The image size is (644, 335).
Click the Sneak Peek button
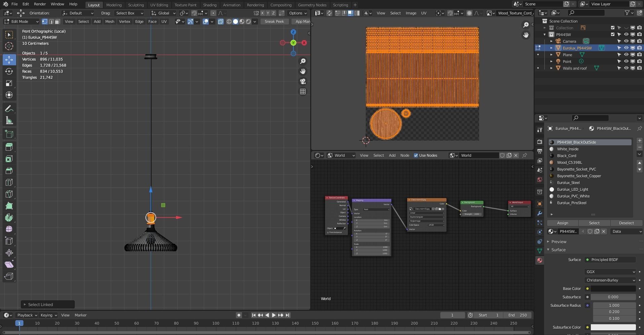274,22
